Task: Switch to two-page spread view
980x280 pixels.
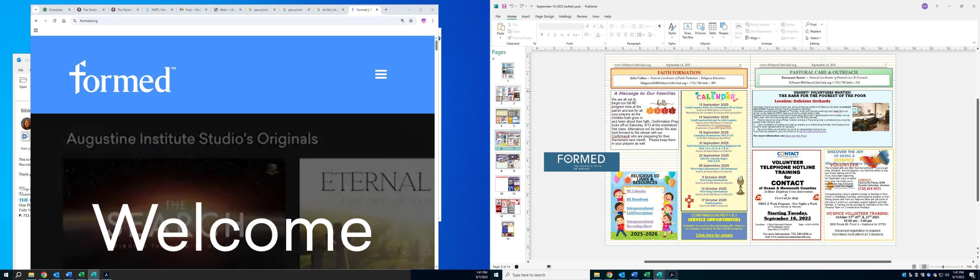Action: click(x=924, y=267)
